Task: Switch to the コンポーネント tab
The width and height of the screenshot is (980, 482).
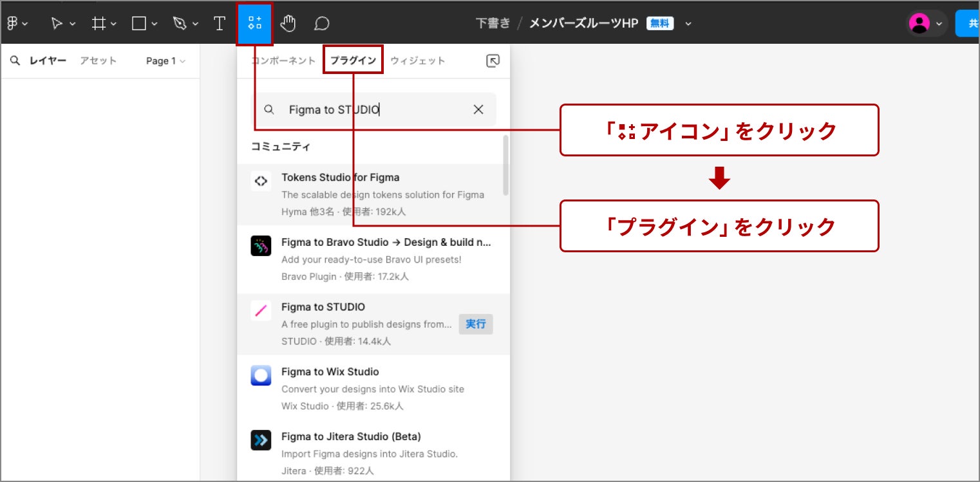Action: (x=283, y=60)
